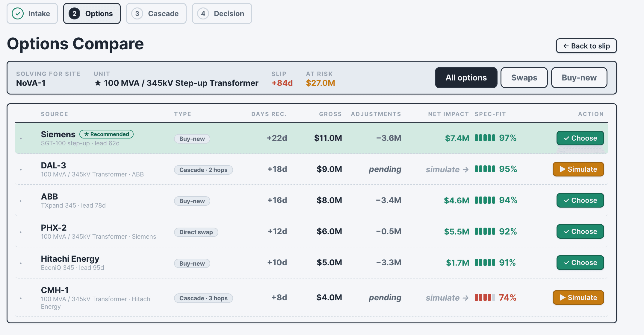Click the $11.0M gross value
The width and height of the screenshot is (644, 335).
pyautogui.click(x=328, y=138)
